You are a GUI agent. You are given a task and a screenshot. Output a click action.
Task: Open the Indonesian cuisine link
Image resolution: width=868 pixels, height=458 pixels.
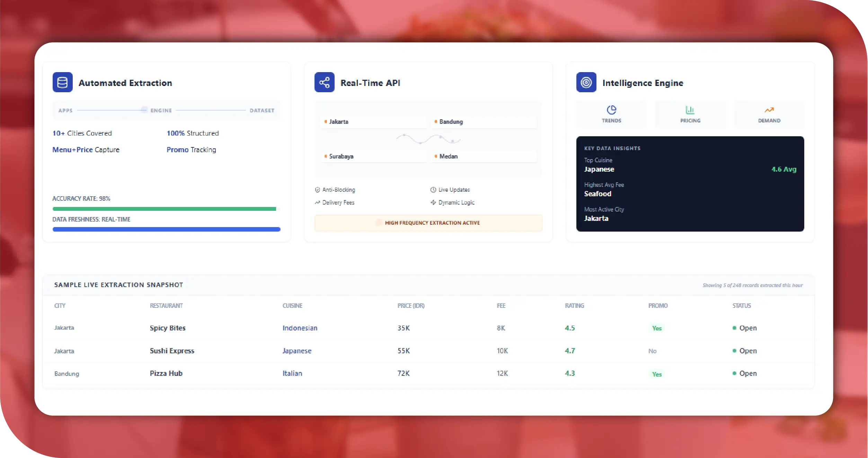300,328
